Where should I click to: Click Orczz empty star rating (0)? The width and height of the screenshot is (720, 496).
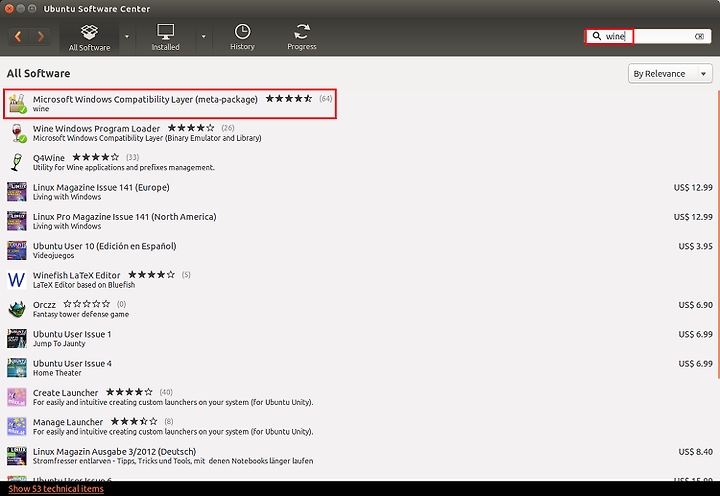(x=87, y=304)
